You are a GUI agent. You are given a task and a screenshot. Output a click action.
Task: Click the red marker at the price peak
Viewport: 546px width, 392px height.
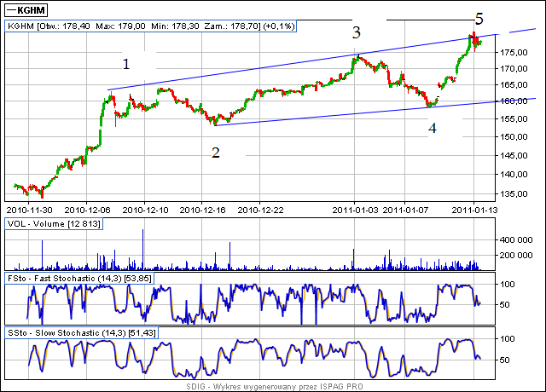[x=474, y=38]
